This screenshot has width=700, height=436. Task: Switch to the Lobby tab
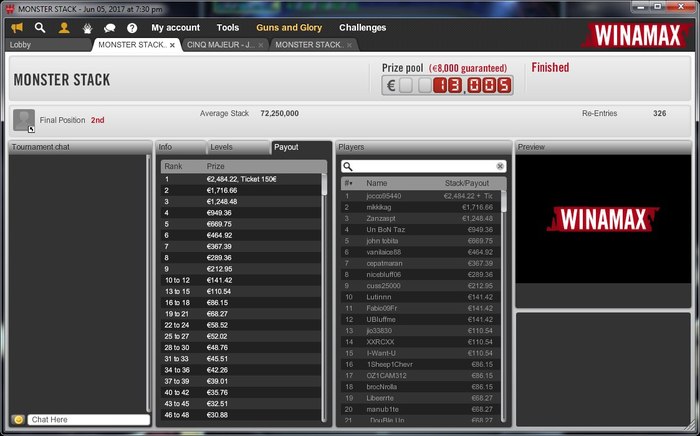tap(49, 45)
